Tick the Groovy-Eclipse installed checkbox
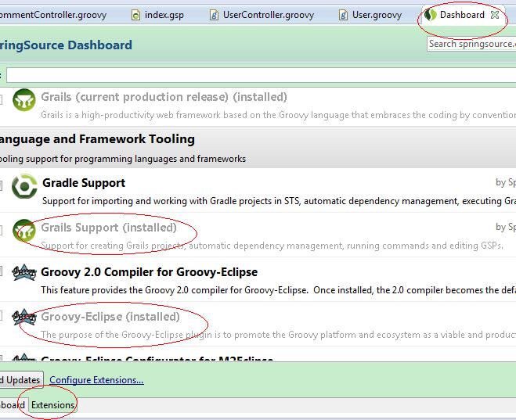 tap(1, 316)
